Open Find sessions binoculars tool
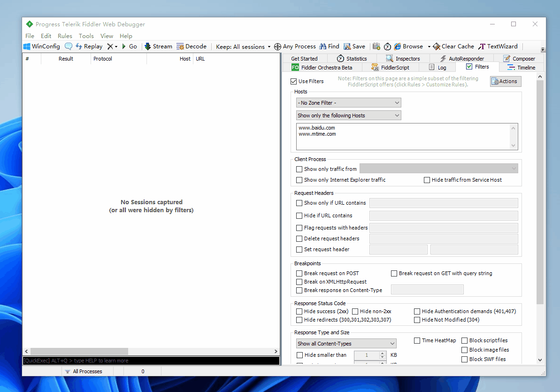The width and height of the screenshot is (560, 392). point(329,46)
